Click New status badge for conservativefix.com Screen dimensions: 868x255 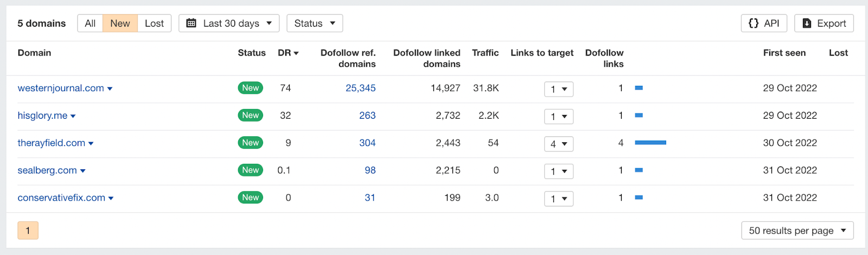click(250, 197)
